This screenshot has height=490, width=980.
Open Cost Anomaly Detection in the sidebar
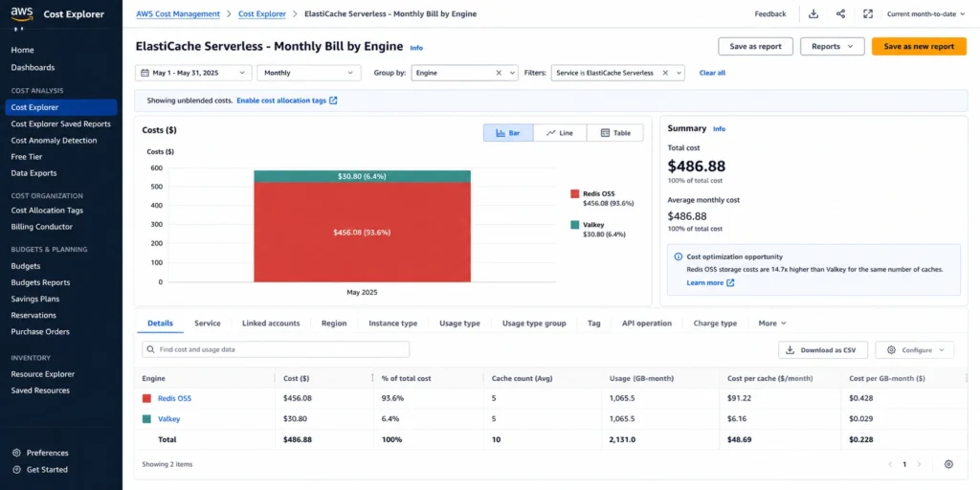tap(54, 141)
